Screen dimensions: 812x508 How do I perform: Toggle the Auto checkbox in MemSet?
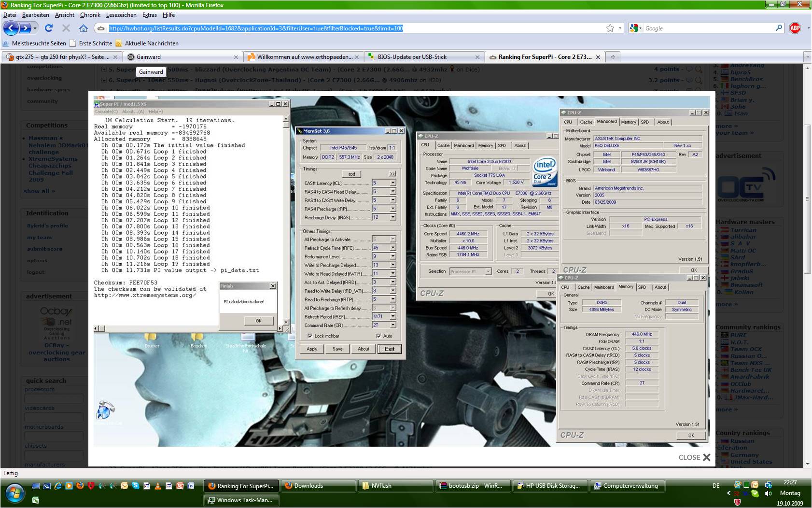click(x=378, y=336)
